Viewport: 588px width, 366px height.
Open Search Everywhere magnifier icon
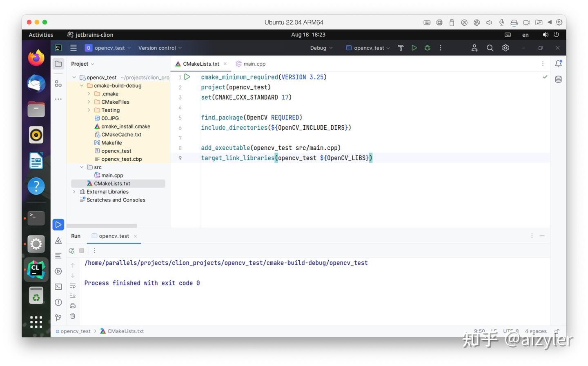[x=490, y=48]
